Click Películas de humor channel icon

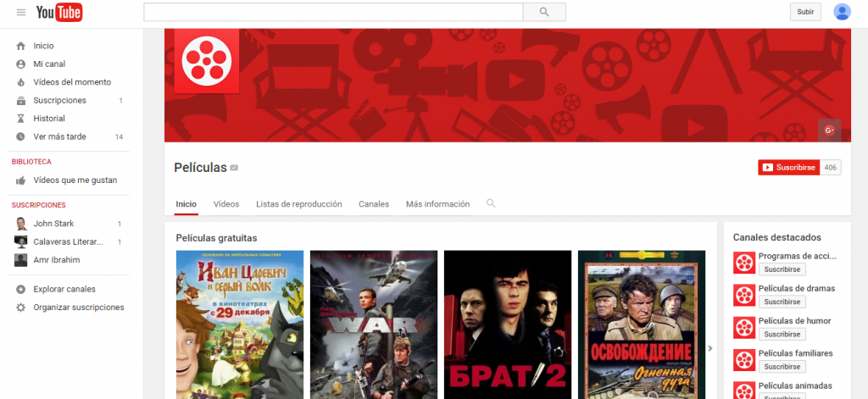click(744, 328)
